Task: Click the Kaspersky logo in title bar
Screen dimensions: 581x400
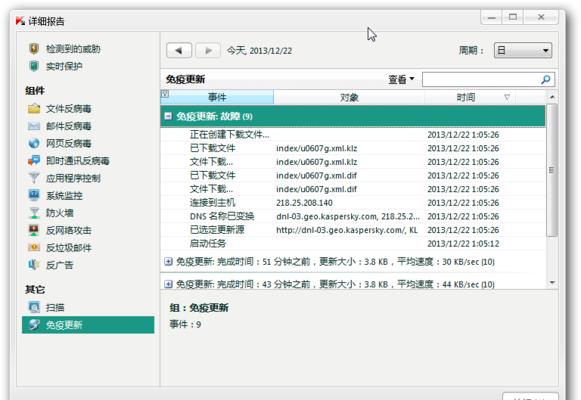Action: click(20, 21)
